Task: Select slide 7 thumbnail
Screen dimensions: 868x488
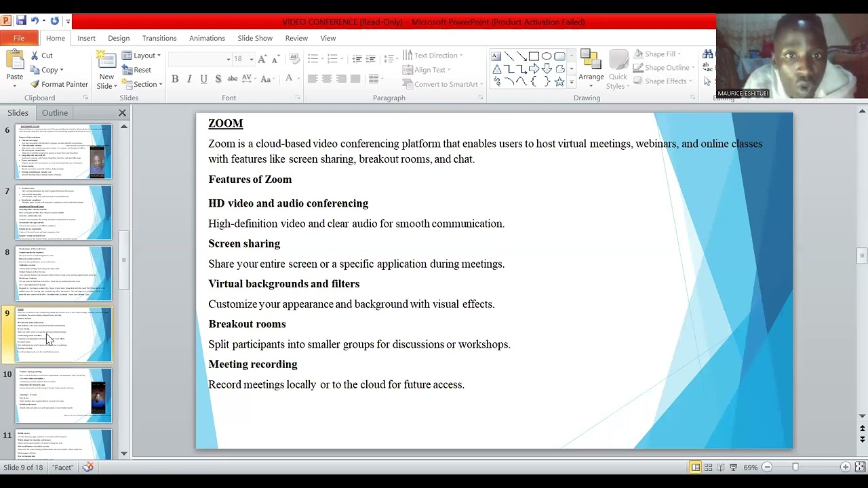Action: click(x=64, y=212)
